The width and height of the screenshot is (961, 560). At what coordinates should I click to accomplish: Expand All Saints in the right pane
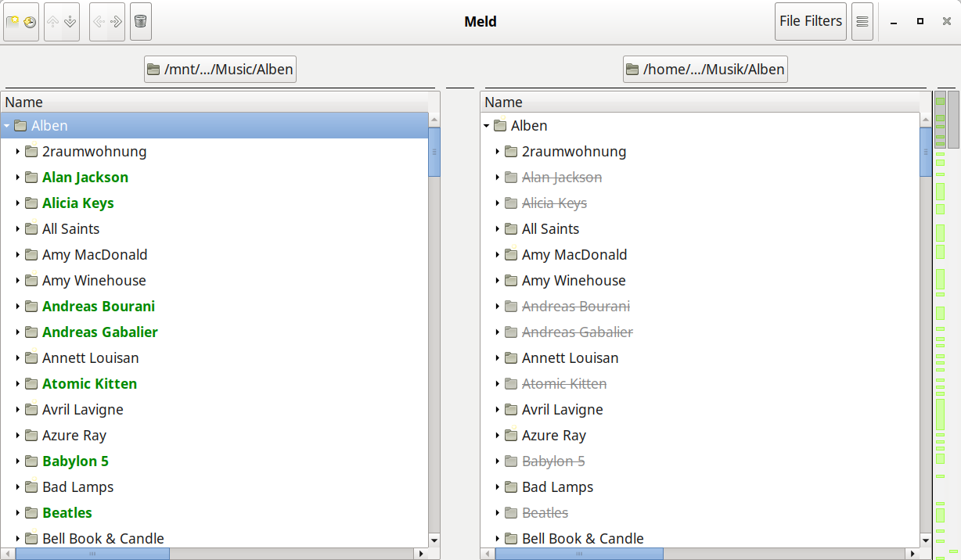497,229
